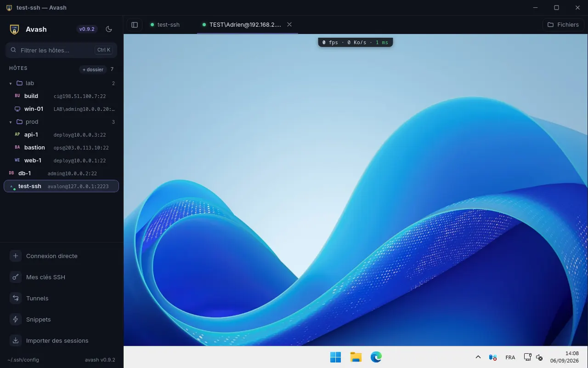Click the v0.9.2 version badge
Screen dimensions: 588x368
[87, 29]
